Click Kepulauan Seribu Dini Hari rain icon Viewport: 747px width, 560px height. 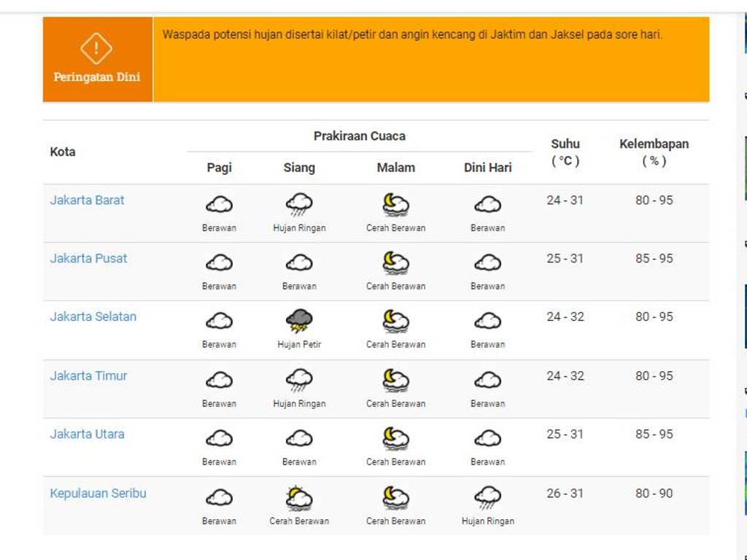(x=487, y=498)
